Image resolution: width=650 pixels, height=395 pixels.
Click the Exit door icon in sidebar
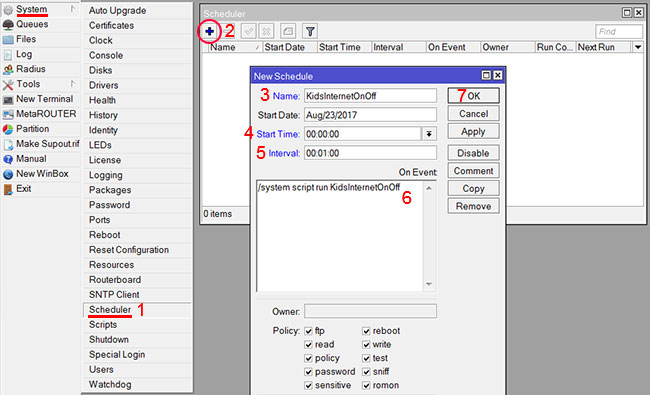[x=8, y=189]
